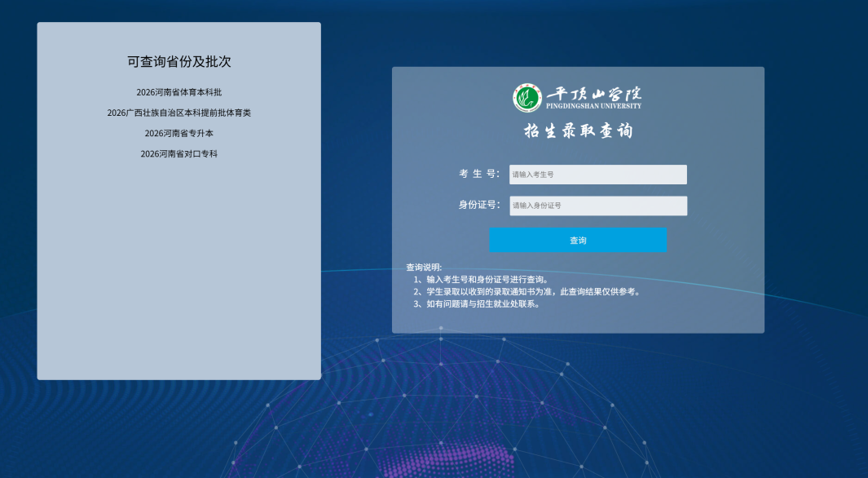Click PINGDINGSHAN UNIVERSITY English text
The width and height of the screenshot is (868, 478).
[593, 106]
